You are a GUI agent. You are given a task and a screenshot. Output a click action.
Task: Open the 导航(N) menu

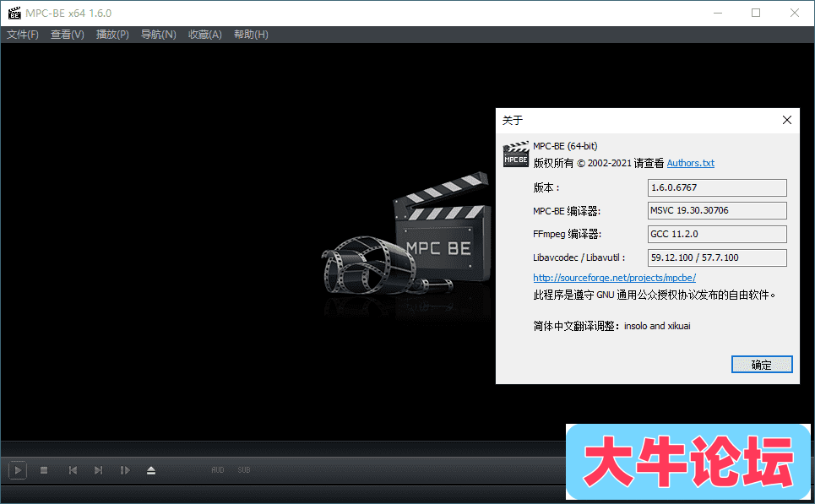(159, 35)
